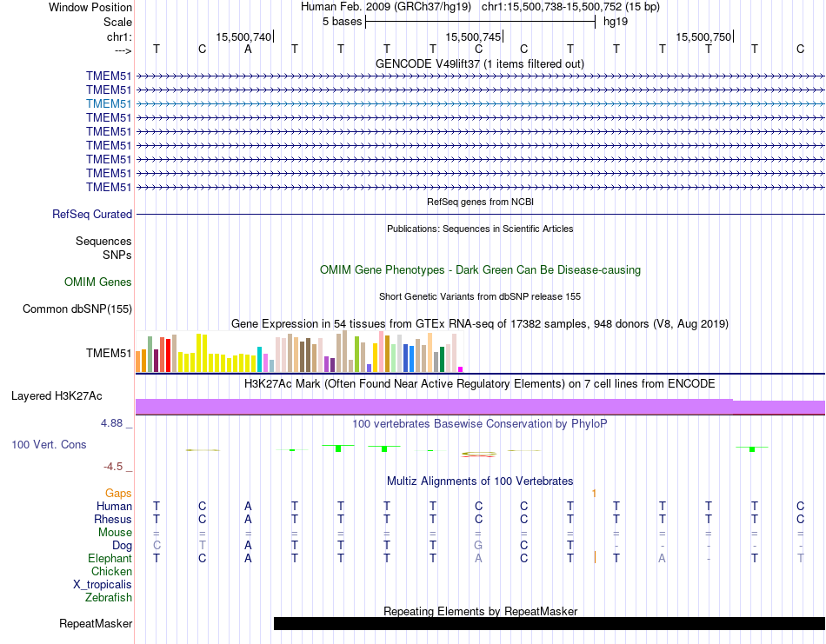Image resolution: width=826 pixels, height=644 pixels.
Task: Click the "Chicken" species label
Action: [x=111, y=571]
